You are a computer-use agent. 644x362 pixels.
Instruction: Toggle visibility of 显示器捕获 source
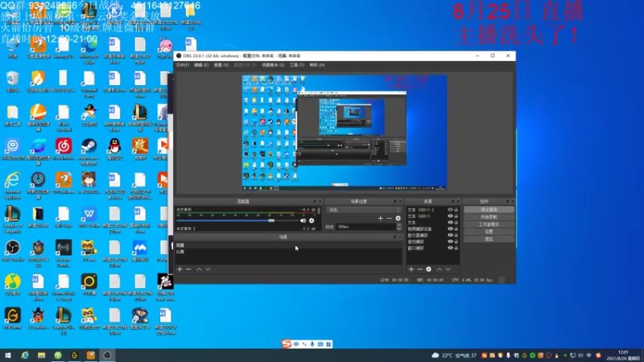click(x=450, y=235)
